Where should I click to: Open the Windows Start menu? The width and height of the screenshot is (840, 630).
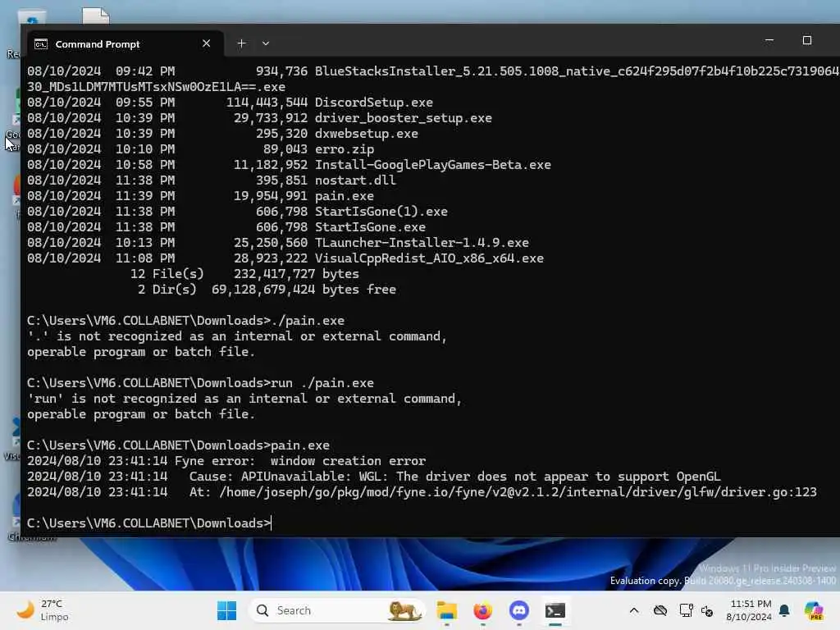click(x=226, y=610)
